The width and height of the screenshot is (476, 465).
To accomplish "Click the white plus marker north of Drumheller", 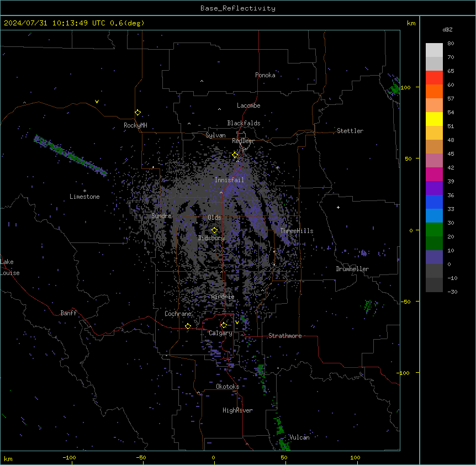I will pos(338,208).
